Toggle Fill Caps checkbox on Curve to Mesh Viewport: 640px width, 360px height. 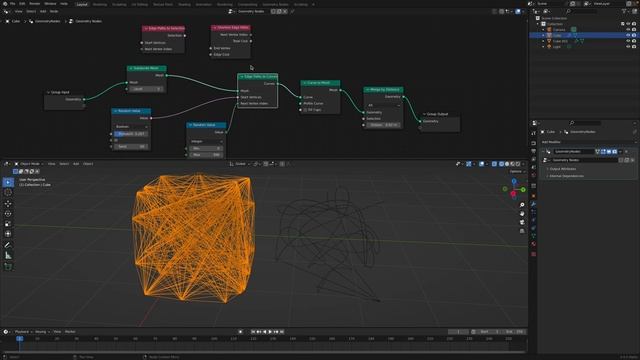point(305,110)
